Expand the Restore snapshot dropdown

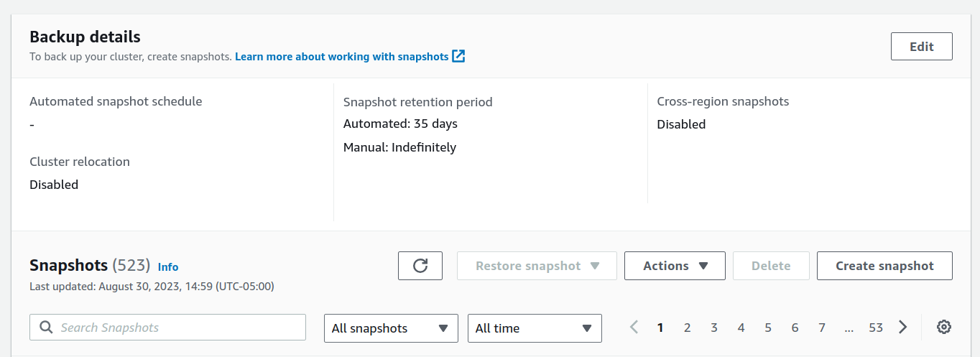pos(537,266)
